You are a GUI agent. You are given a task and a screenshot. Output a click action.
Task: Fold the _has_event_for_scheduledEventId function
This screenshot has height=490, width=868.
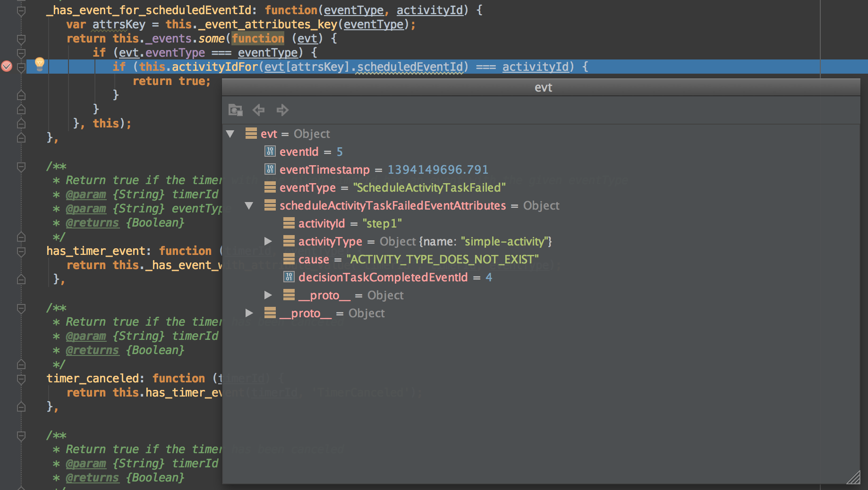[x=21, y=10]
